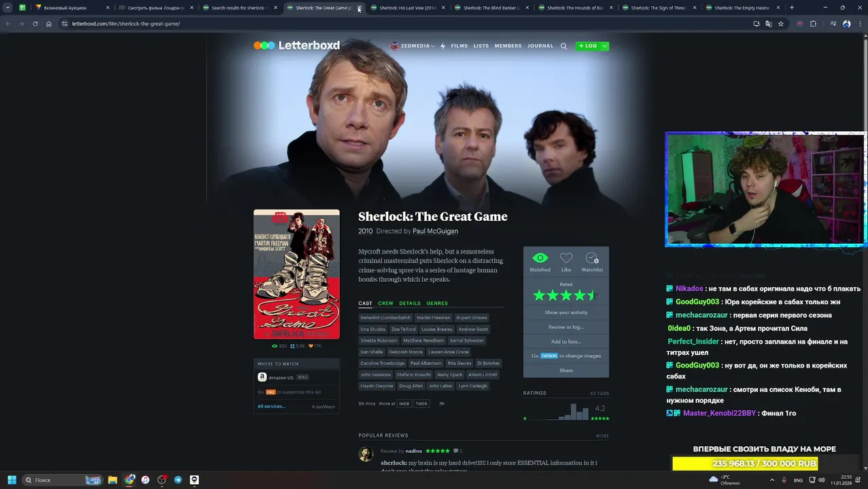The image size is (868, 489).
Task: Click MORE popular reviews link
Action: pos(602,436)
